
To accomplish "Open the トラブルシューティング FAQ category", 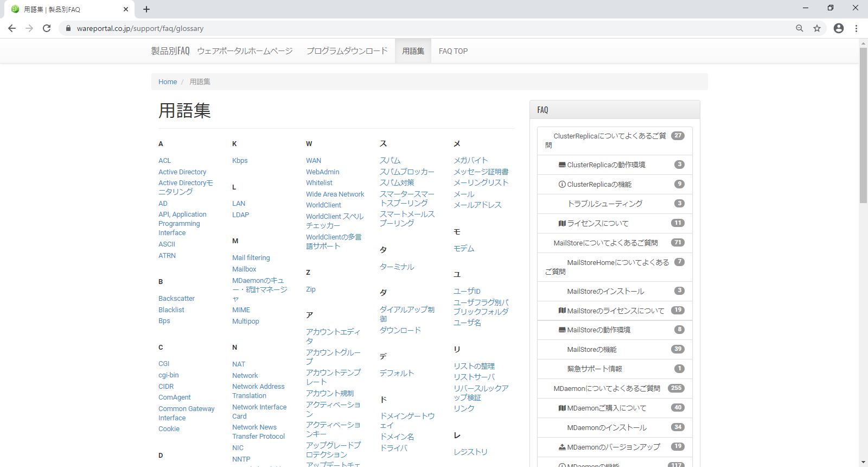I will click(615, 204).
